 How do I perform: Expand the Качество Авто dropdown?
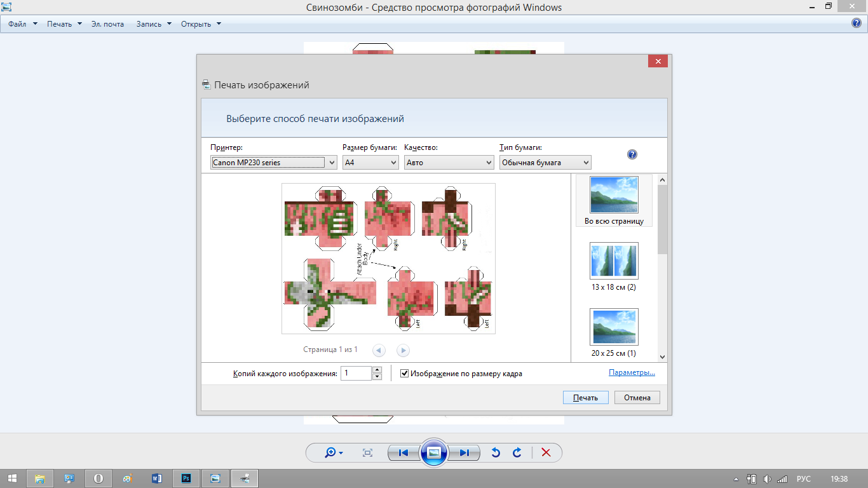449,162
